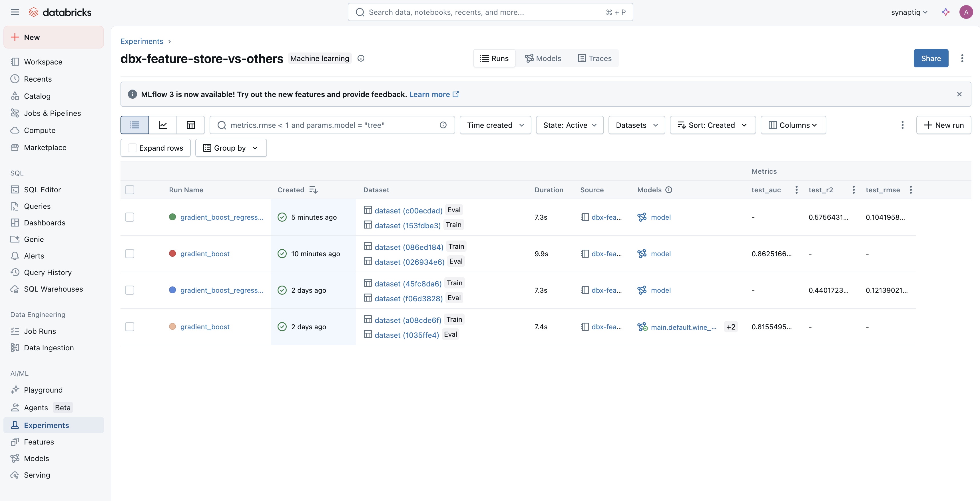Open the Time created dropdown

click(495, 125)
